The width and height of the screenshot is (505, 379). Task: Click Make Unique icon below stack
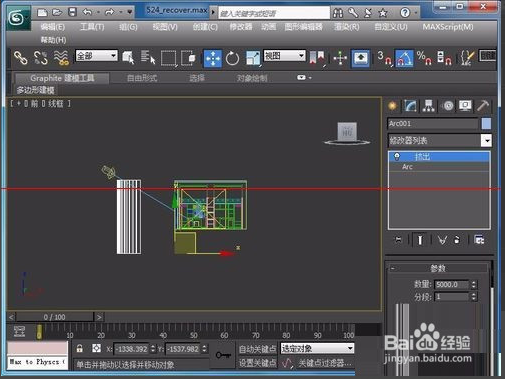(x=442, y=240)
